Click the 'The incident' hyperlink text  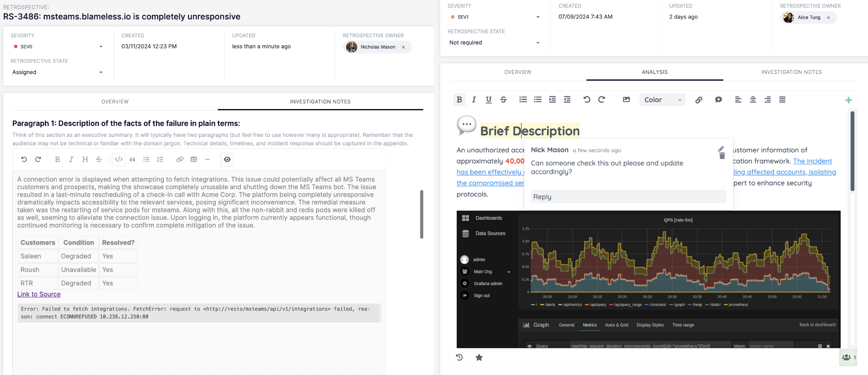(x=812, y=161)
